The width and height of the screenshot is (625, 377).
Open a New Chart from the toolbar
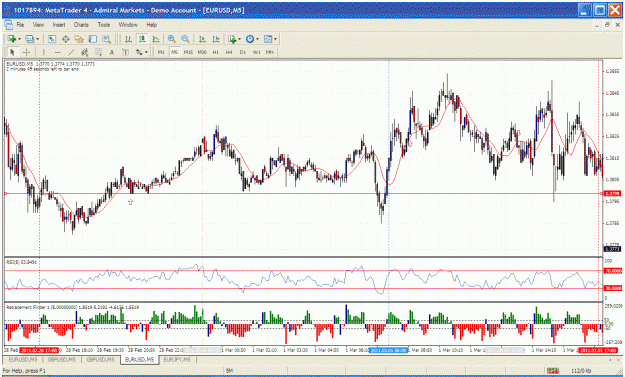pyautogui.click(x=12, y=39)
